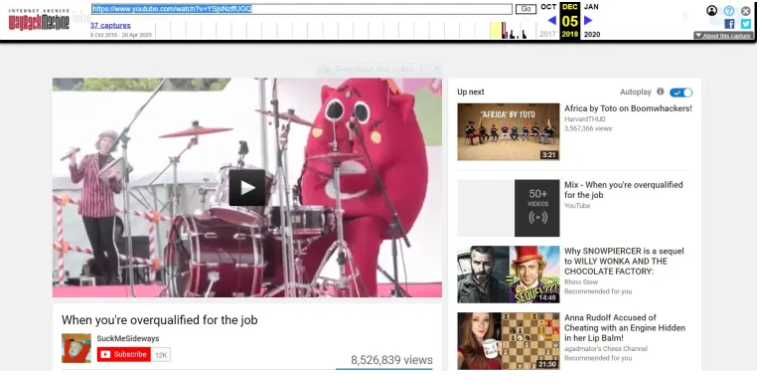Image resolution: width=765 pixels, height=391 pixels.
Task: Share this capture on Facebook
Action: point(729,24)
